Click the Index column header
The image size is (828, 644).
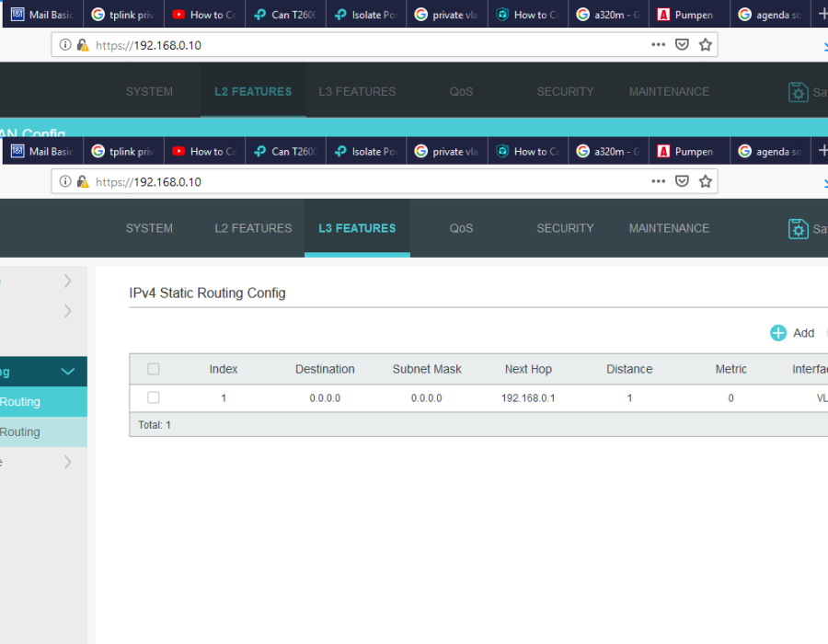pyautogui.click(x=224, y=369)
